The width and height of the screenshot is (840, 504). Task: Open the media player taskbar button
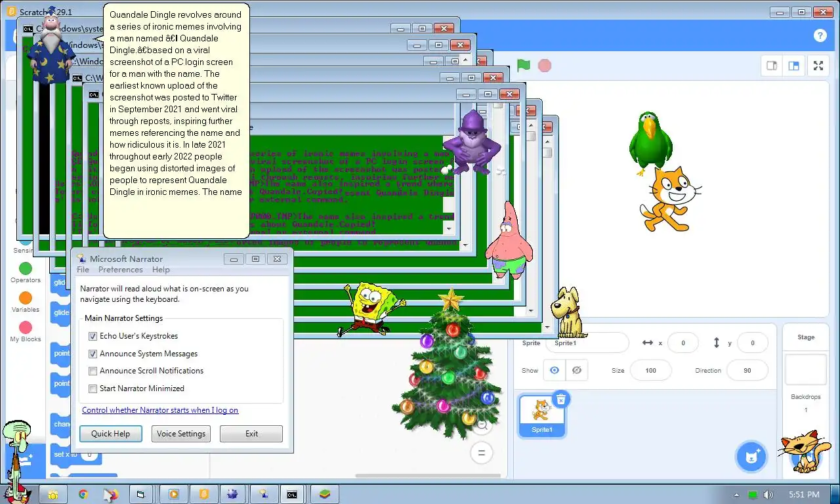[174, 494]
